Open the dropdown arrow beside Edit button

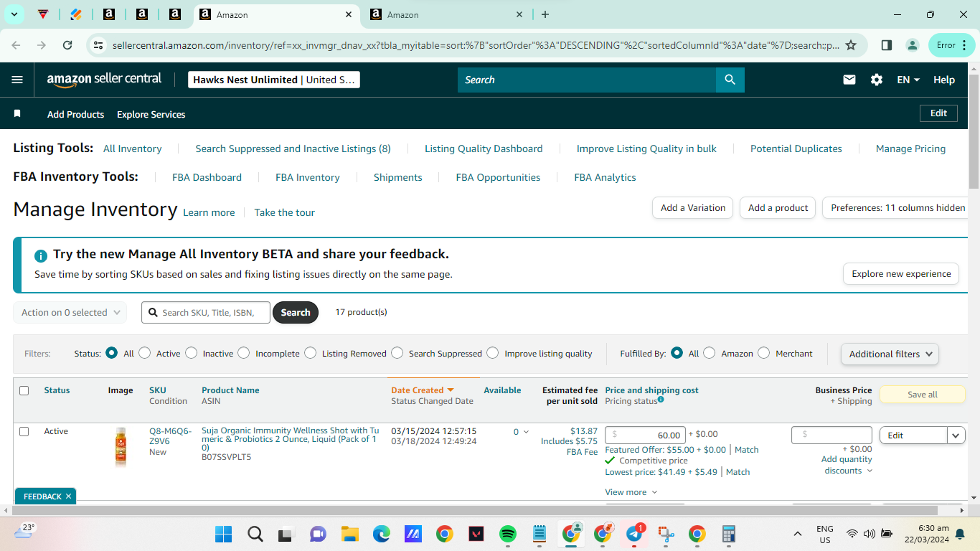[x=956, y=435]
